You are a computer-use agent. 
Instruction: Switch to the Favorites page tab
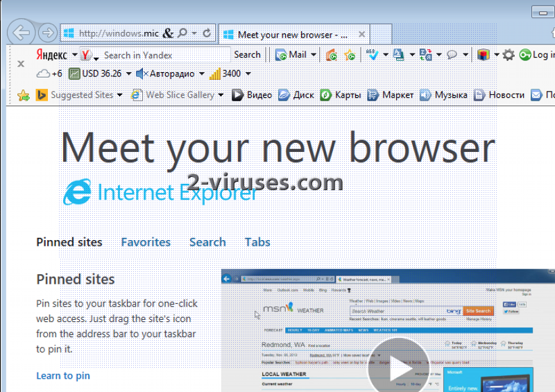point(146,242)
